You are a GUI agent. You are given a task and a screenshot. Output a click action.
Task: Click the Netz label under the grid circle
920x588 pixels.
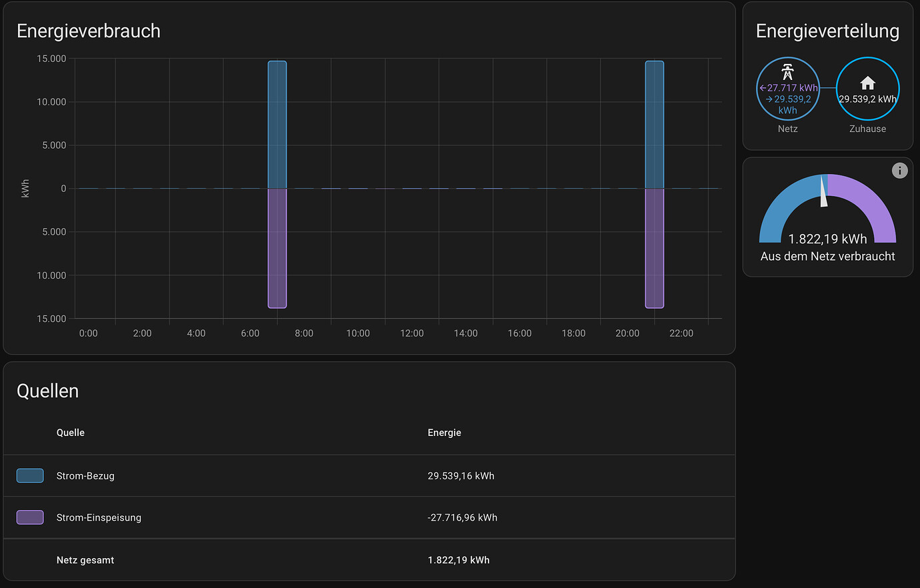click(x=788, y=129)
